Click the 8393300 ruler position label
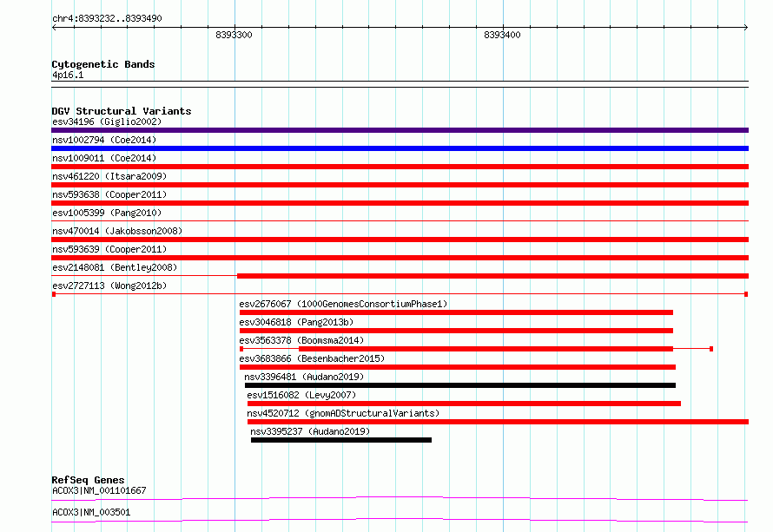773x532 pixels. click(234, 35)
